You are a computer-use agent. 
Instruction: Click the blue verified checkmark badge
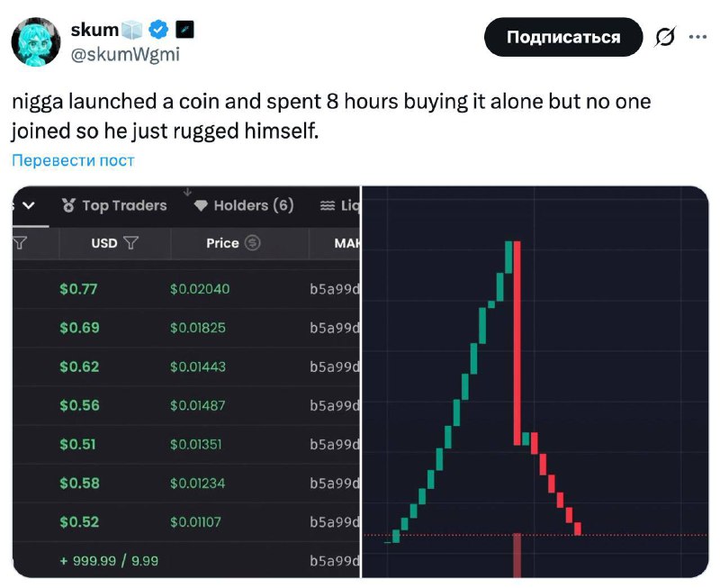click(x=158, y=30)
